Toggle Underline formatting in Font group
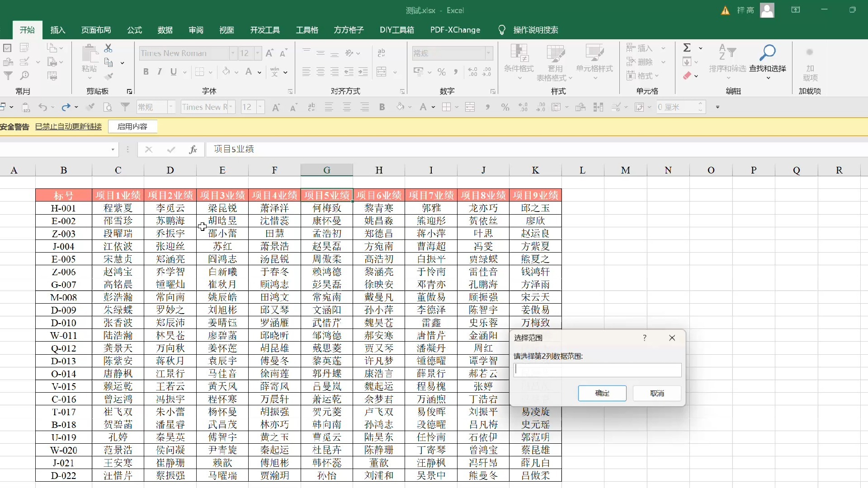This screenshot has width=868, height=488. (x=173, y=72)
